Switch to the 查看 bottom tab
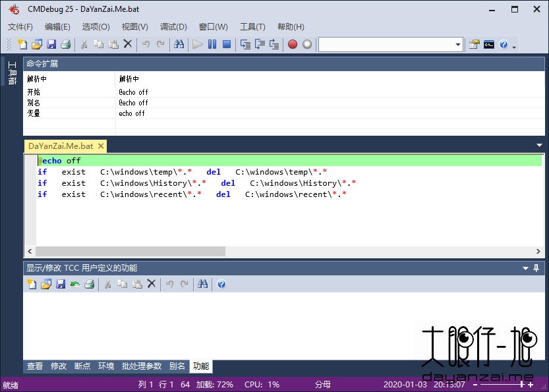 click(35, 366)
